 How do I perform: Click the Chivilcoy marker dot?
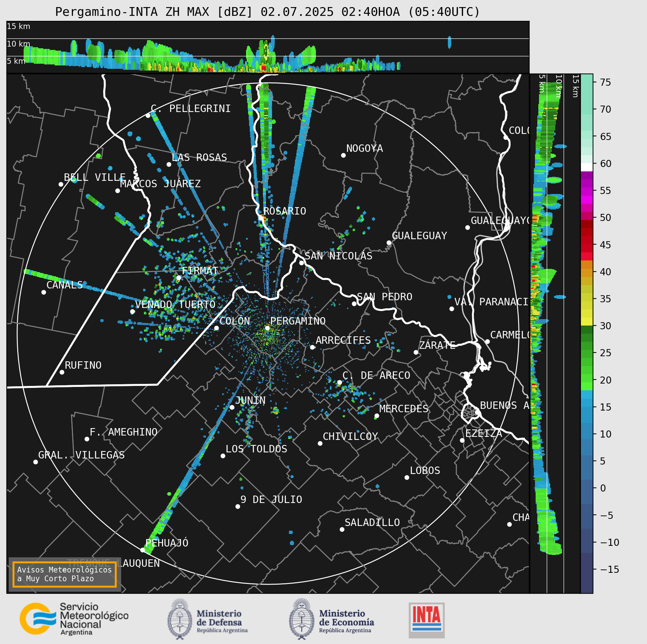tap(320, 443)
